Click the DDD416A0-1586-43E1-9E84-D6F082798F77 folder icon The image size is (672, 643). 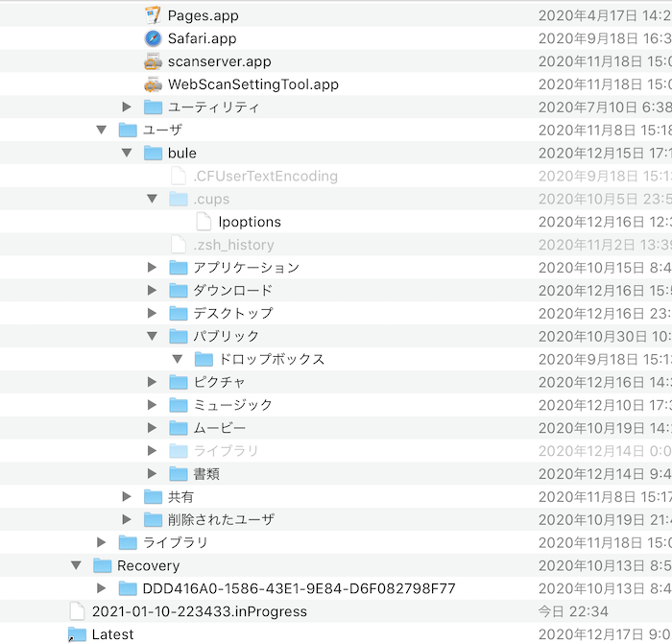coord(128,588)
